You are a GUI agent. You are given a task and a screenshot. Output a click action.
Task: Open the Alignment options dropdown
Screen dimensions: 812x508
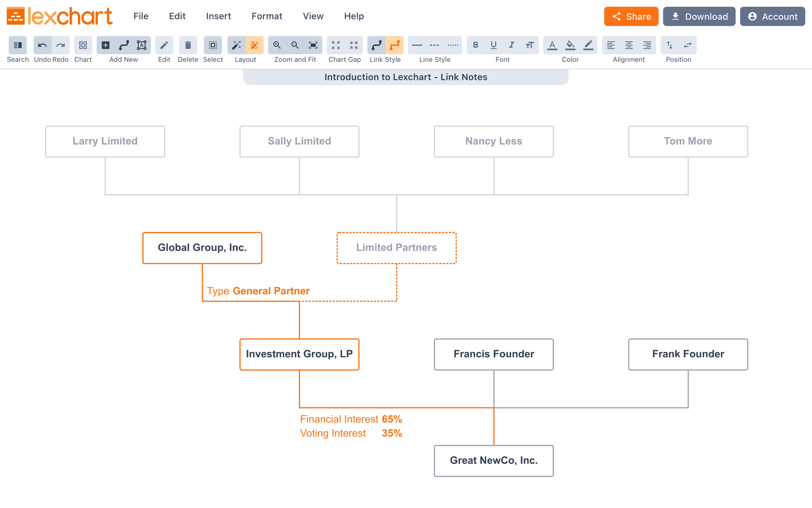tap(629, 59)
